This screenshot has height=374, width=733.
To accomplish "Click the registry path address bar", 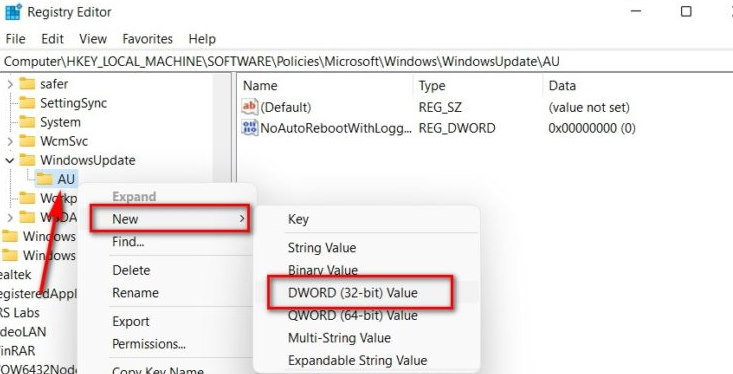I will [366, 61].
